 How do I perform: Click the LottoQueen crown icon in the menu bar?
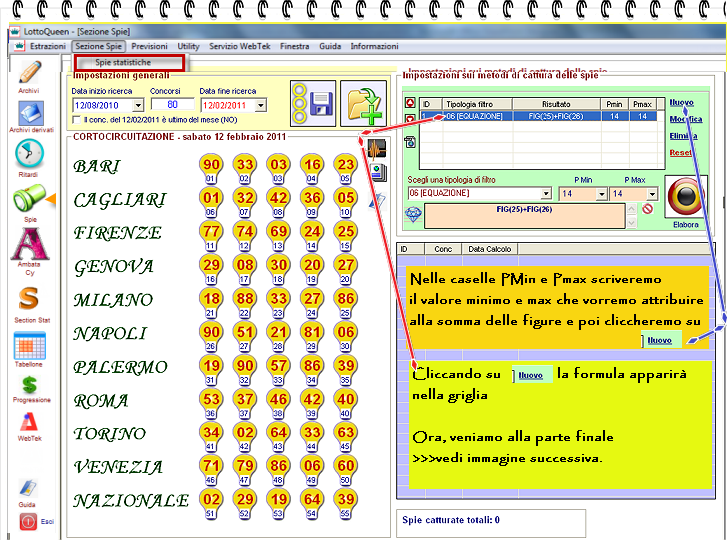pos(19,46)
